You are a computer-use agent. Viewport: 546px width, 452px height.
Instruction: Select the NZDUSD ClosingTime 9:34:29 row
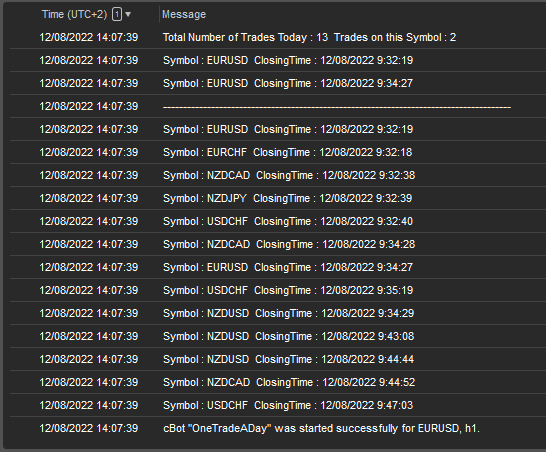coord(278,313)
